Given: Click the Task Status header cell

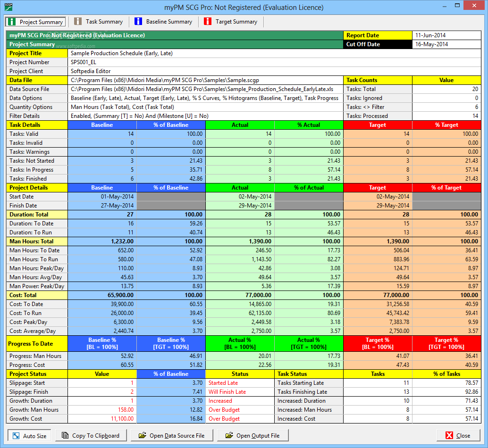Looking at the screenshot, I should click(309, 374).
